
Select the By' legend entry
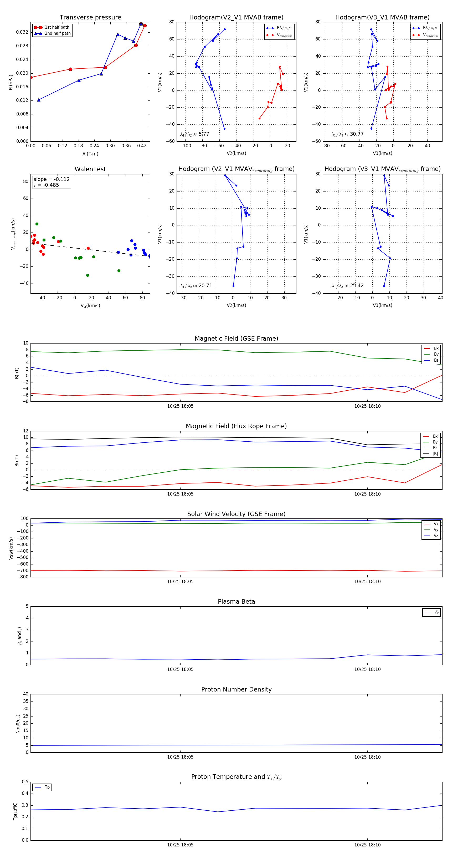(431, 442)
